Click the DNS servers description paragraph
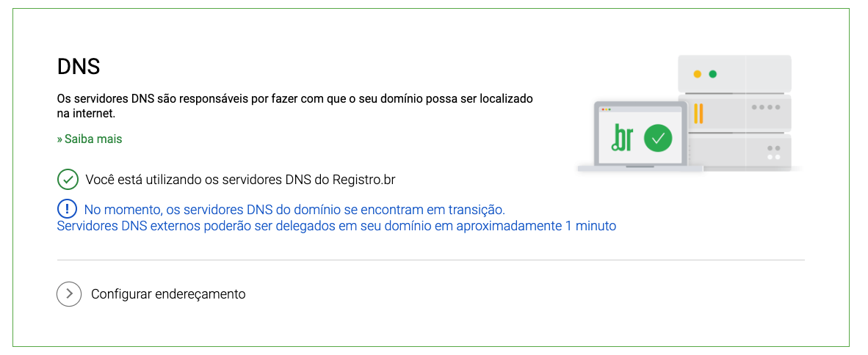The width and height of the screenshot is (868, 355). pyautogui.click(x=295, y=106)
